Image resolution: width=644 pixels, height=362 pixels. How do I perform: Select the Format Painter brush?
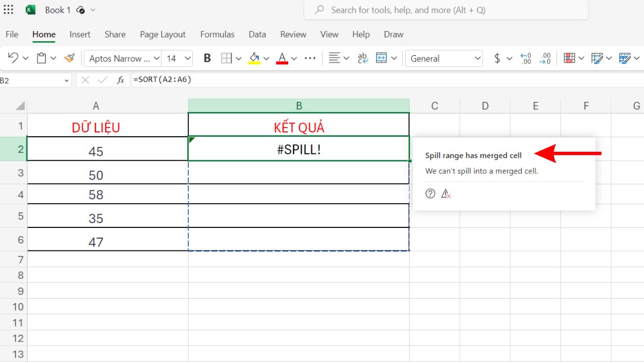click(69, 58)
